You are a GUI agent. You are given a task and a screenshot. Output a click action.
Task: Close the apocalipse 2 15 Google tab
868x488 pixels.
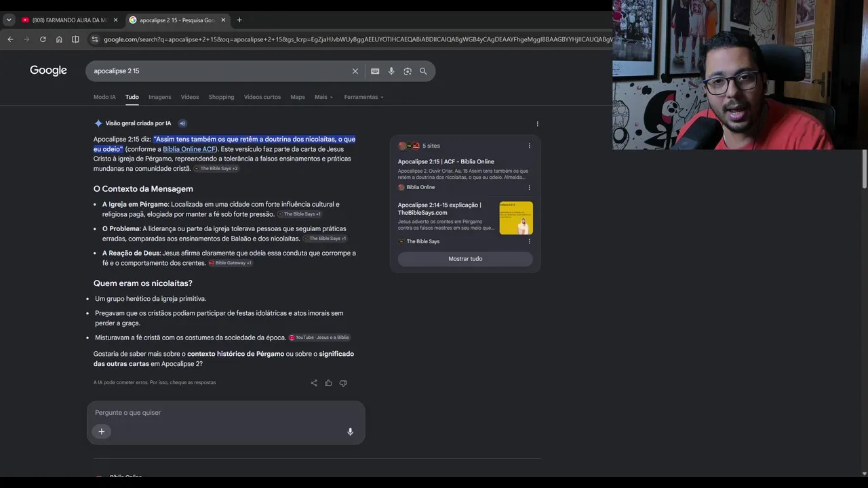[223, 20]
